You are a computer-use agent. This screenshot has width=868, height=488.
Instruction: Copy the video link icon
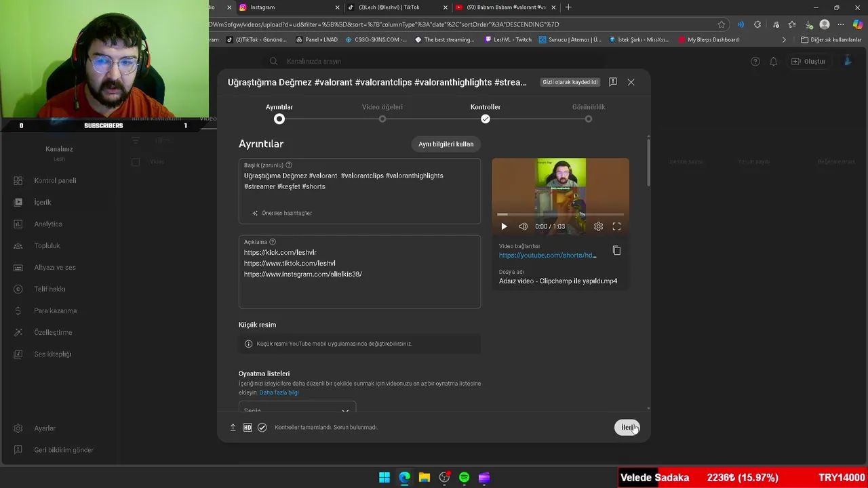pos(616,251)
